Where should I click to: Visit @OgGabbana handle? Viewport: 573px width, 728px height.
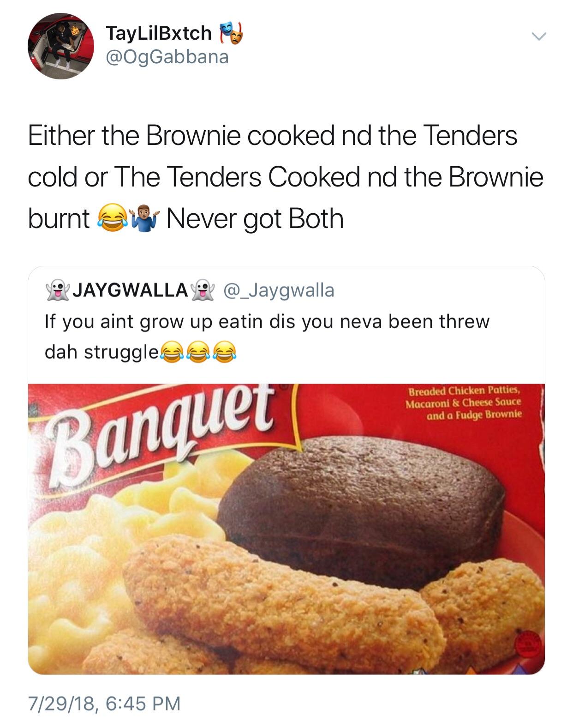pyautogui.click(x=167, y=57)
